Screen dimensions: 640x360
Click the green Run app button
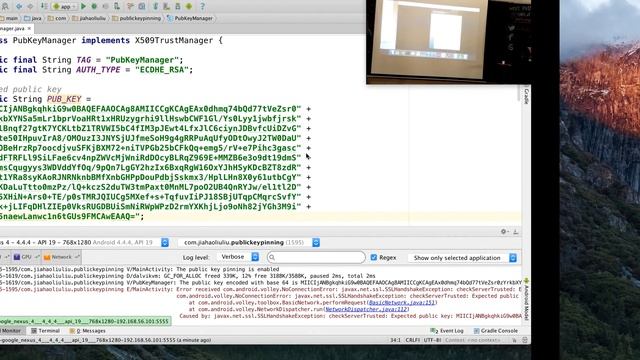click(x=83, y=6)
